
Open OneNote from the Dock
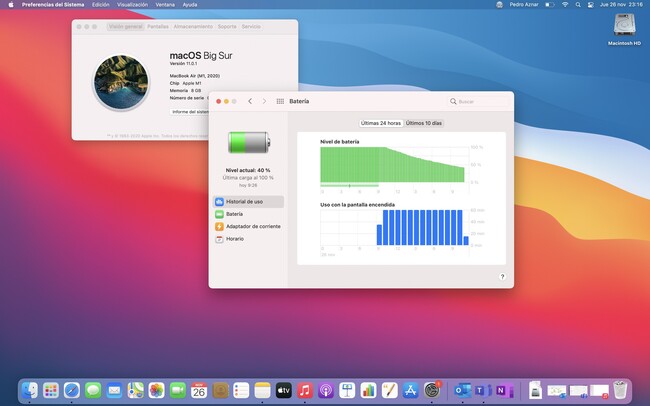pyautogui.click(x=504, y=390)
